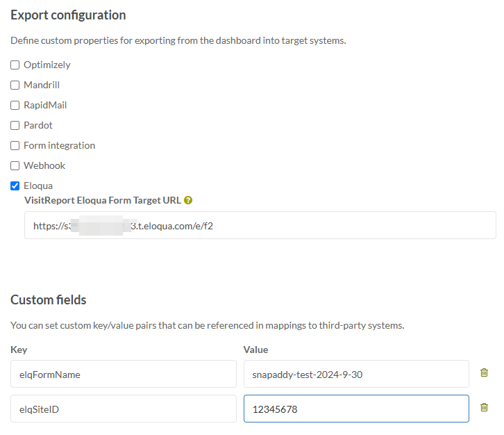
Task: Edit the VisitReport Eloqua Form Target URL field
Action: (260, 225)
